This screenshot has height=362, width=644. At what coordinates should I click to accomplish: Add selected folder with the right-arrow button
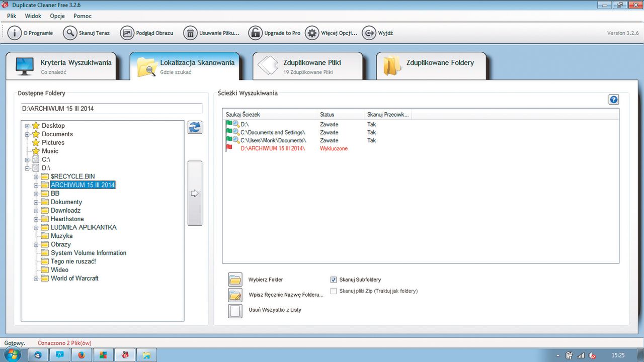point(195,194)
